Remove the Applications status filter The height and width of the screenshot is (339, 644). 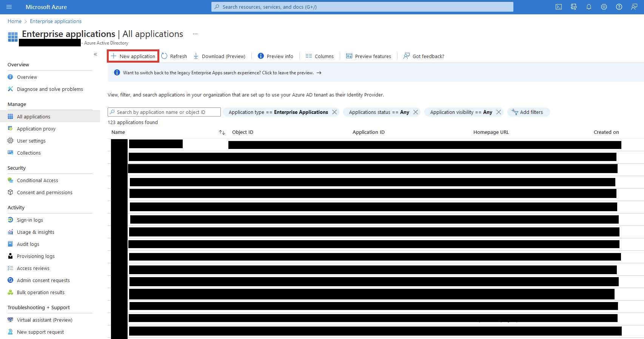tap(416, 112)
